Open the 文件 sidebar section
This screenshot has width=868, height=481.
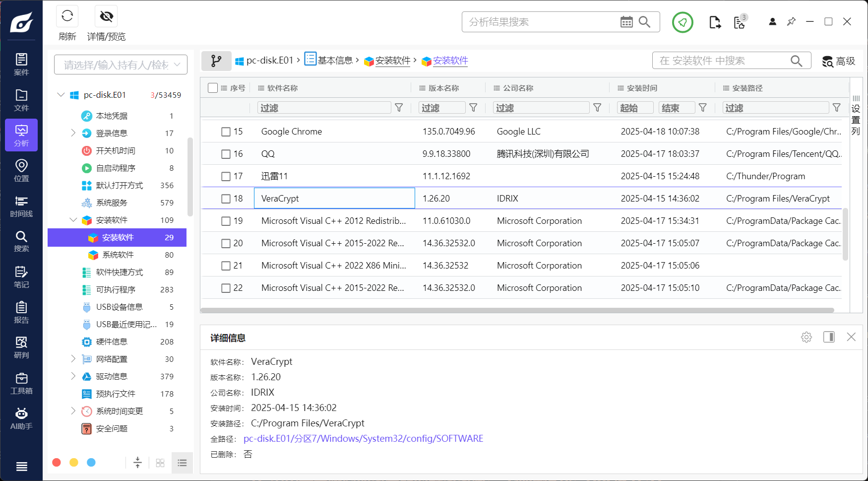tap(21, 100)
